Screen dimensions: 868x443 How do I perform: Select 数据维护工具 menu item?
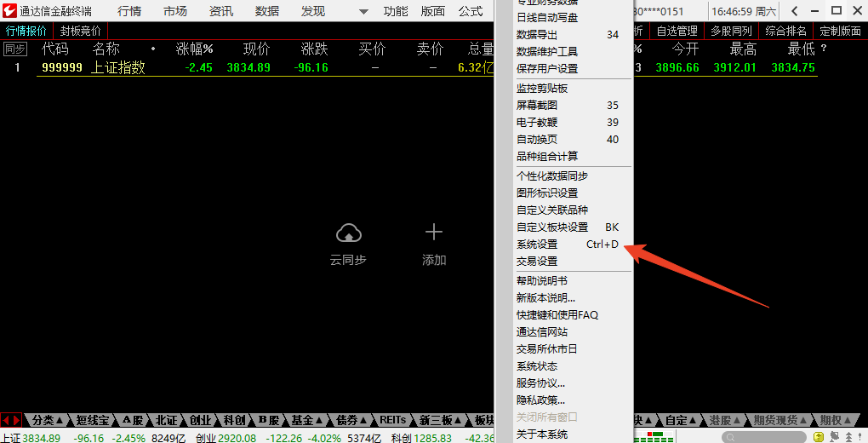[x=564, y=52]
